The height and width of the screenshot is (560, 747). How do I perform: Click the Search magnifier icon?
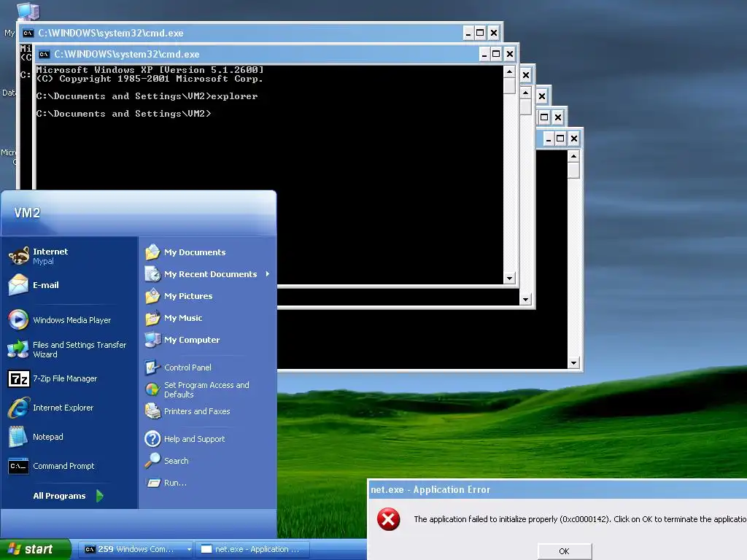[x=152, y=461]
